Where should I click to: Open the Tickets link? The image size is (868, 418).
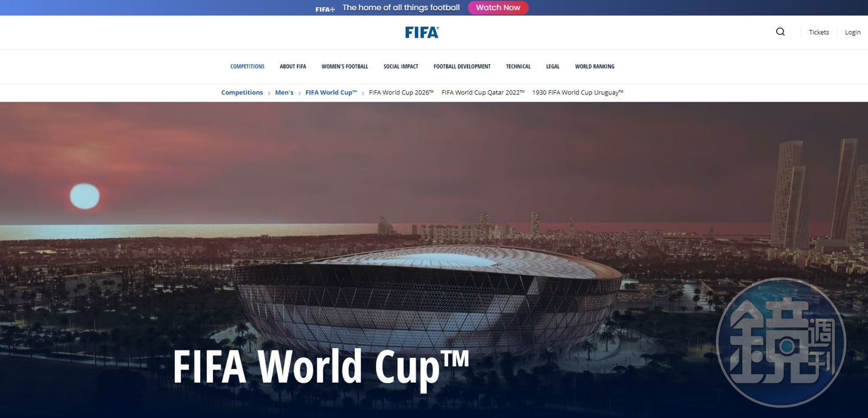coord(819,33)
